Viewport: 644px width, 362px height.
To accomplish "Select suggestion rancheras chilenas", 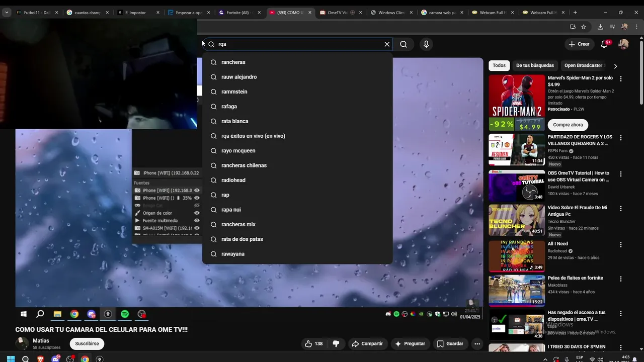I will pos(297,165).
